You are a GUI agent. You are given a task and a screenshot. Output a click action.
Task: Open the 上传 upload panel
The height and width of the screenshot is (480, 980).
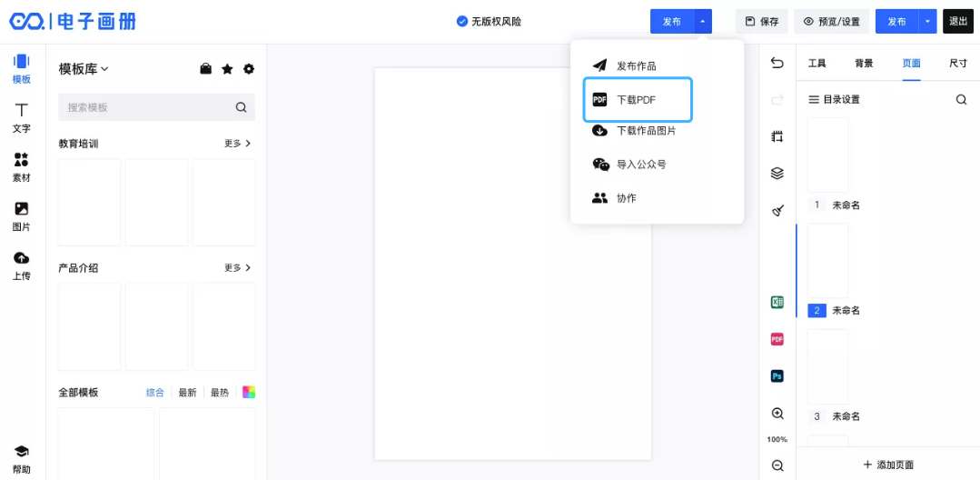[x=21, y=265]
